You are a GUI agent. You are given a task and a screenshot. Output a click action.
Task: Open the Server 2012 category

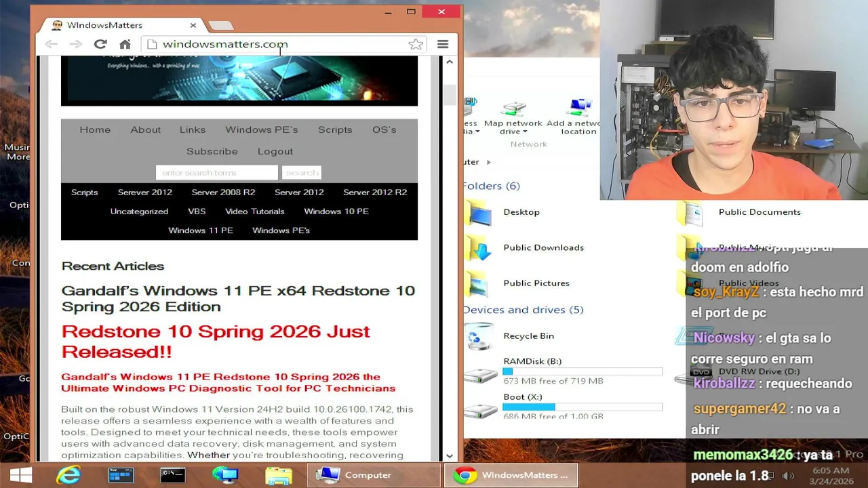click(x=299, y=192)
